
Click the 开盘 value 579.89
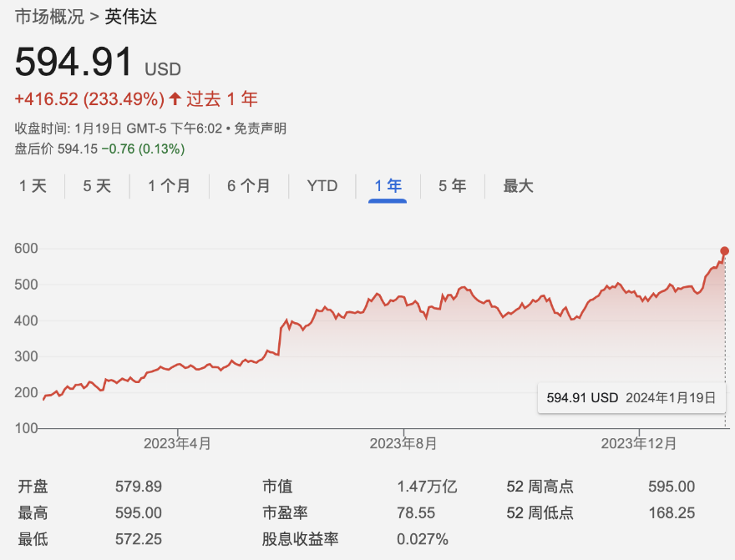pyautogui.click(x=139, y=487)
